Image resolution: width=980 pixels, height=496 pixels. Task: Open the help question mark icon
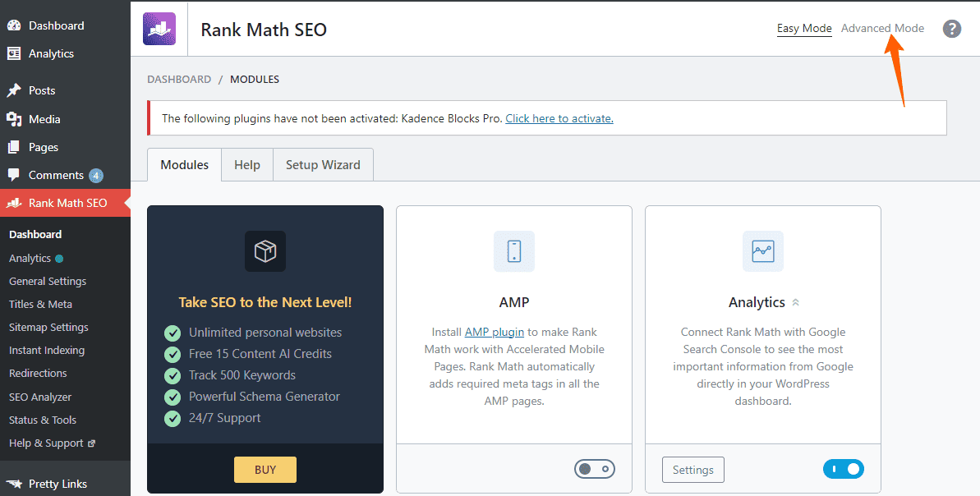pyautogui.click(x=951, y=29)
